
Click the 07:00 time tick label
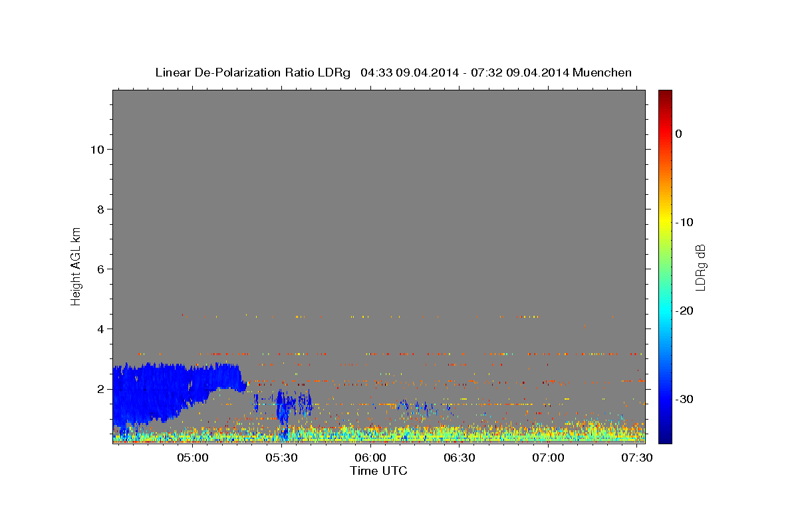[x=548, y=458]
